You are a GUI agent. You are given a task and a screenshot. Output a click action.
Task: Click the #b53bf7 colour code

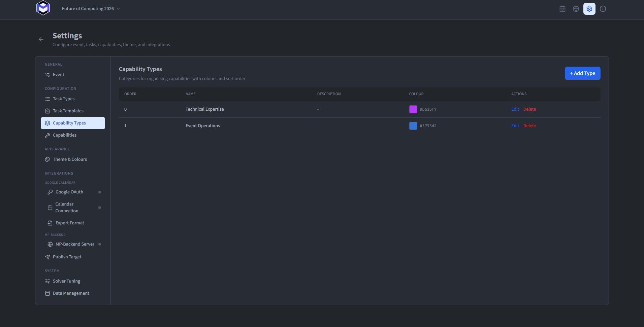tap(428, 109)
